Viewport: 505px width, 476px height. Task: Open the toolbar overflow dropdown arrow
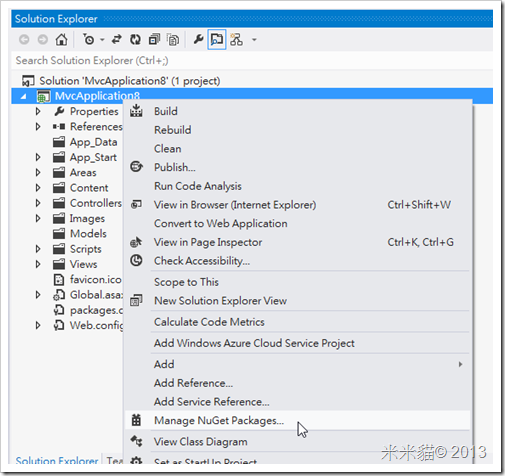pyautogui.click(x=254, y=40)
